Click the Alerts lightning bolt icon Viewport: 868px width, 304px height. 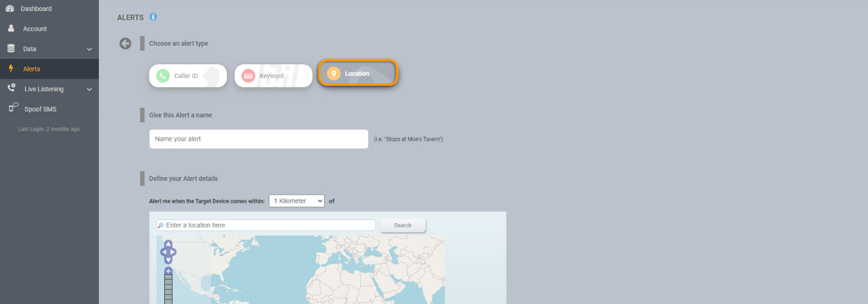(x=11, y=69)
